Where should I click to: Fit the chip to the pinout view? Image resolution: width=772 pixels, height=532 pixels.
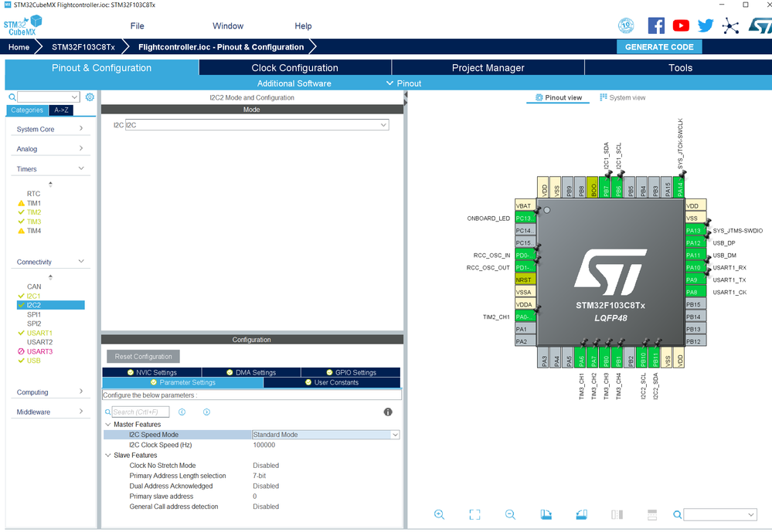click(474, 514)
